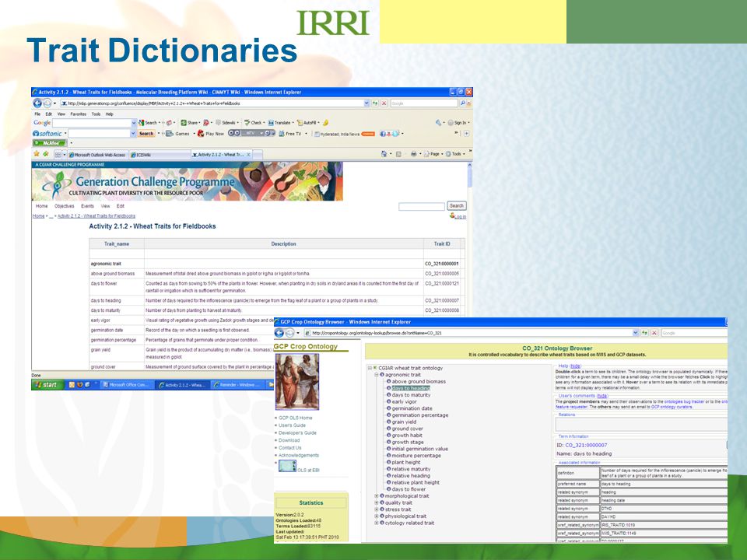The image size is (747, 560).
Task: Click Add to Favorites star-plus icon
Action: 46,154
